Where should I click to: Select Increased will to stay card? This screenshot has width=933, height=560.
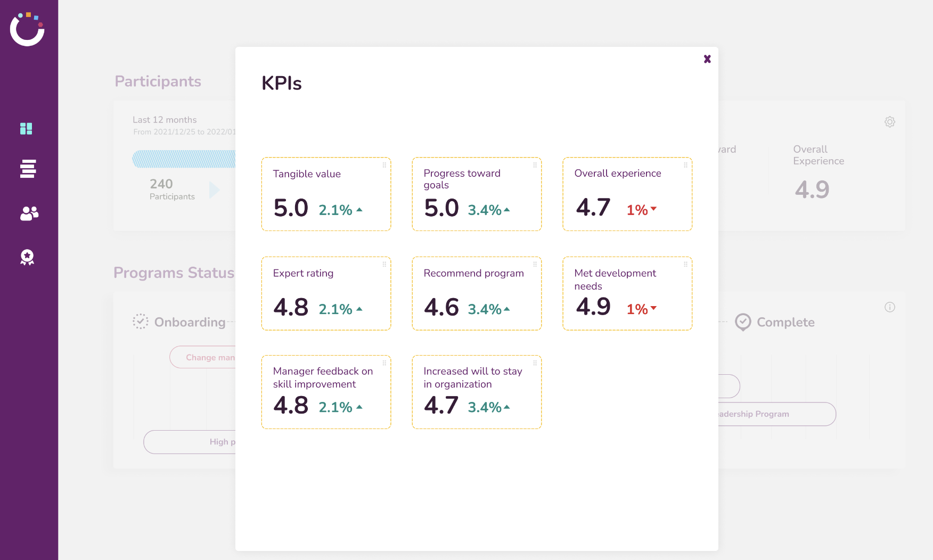(477, 392)
